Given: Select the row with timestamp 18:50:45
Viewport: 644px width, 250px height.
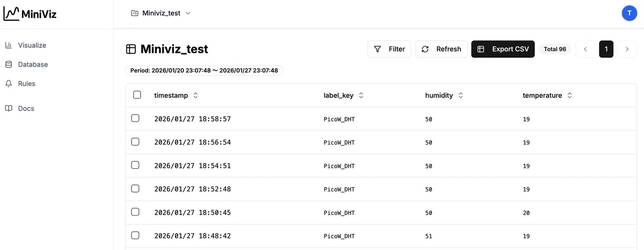Looking at the screenshot, I should pyautogui.click(x=135, y=212).
